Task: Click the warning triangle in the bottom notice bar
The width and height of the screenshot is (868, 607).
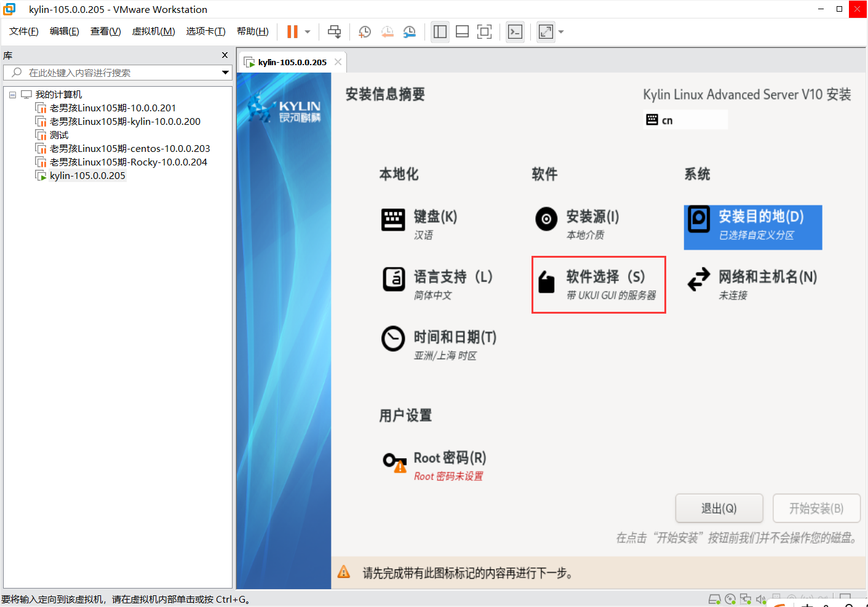Action: coord(344,572)
